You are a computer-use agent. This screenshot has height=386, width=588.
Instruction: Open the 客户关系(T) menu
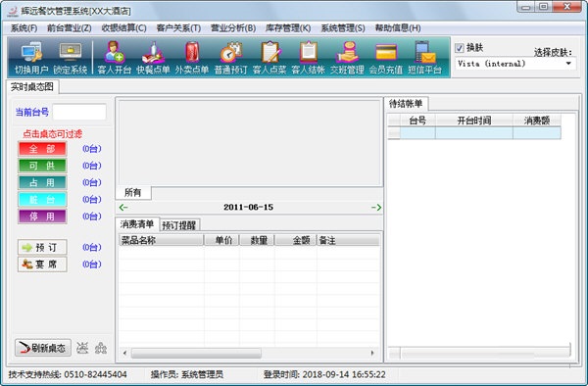tap(178, 28)
